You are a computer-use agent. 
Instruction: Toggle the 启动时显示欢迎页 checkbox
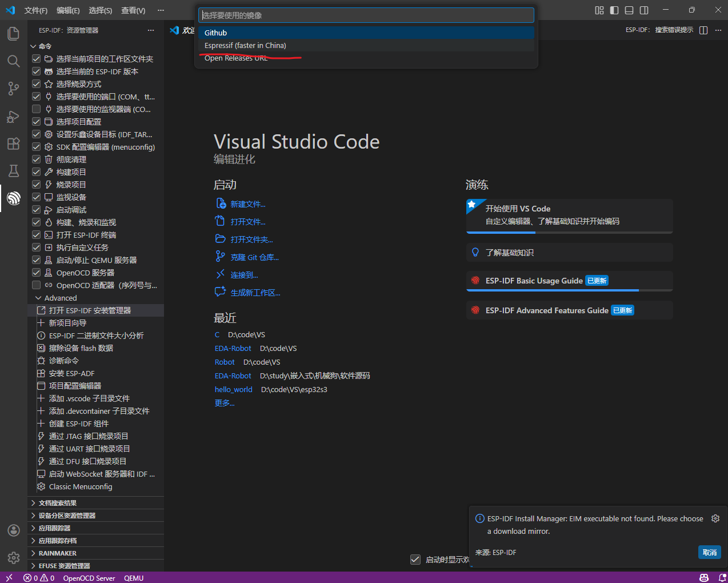coord(415,560)
